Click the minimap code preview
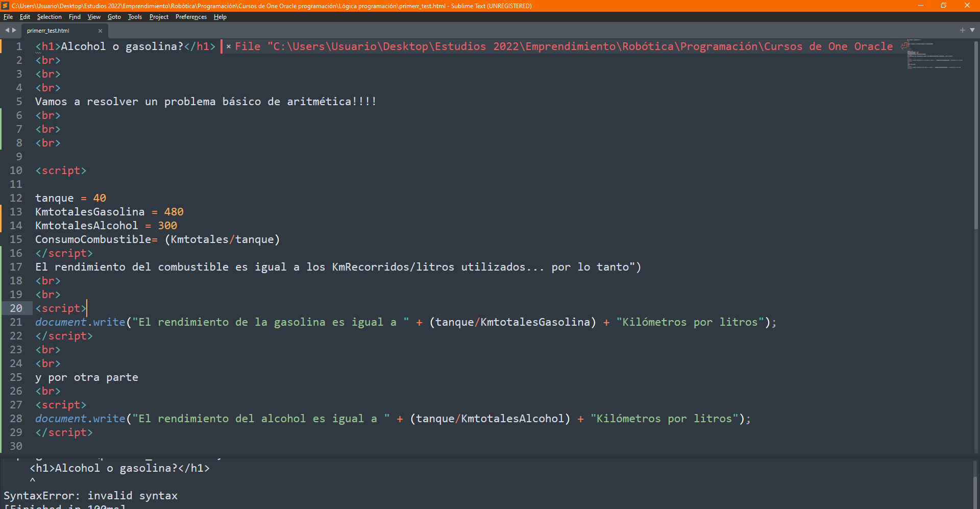The width and height of the screenshot is (980, 509). (x=935, y=54)
